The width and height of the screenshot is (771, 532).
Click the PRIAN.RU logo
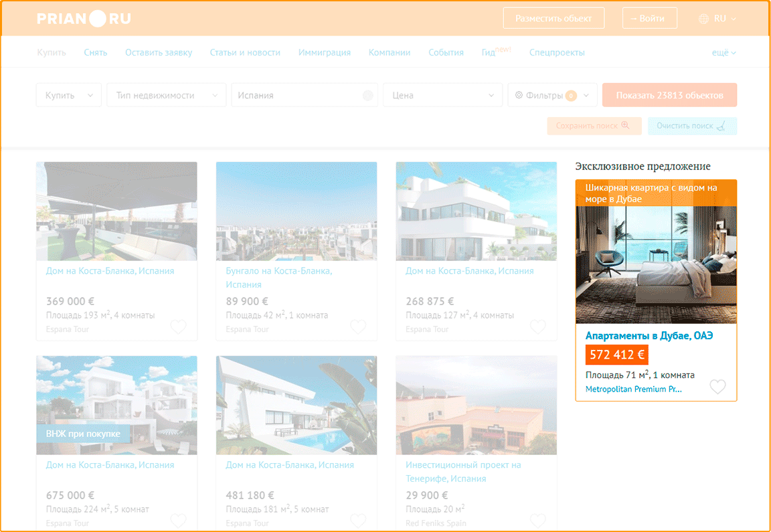84,19
